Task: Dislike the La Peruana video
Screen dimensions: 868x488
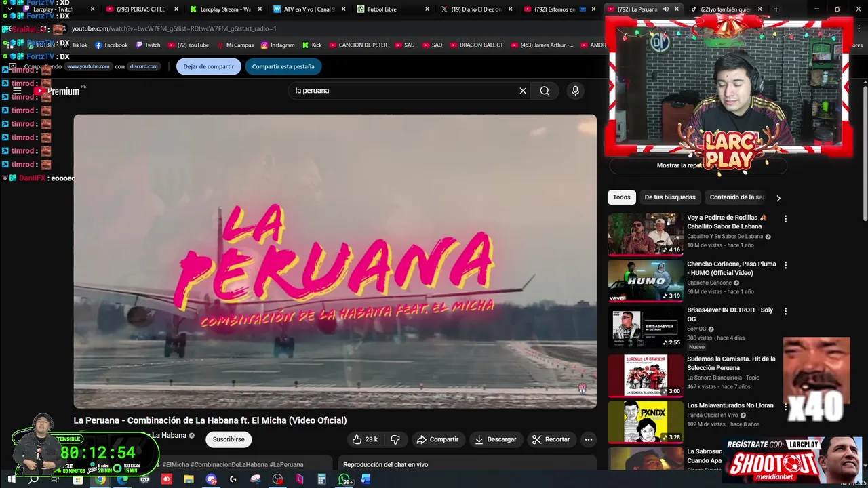Action: pyautogui.click(x=395, y=439)
